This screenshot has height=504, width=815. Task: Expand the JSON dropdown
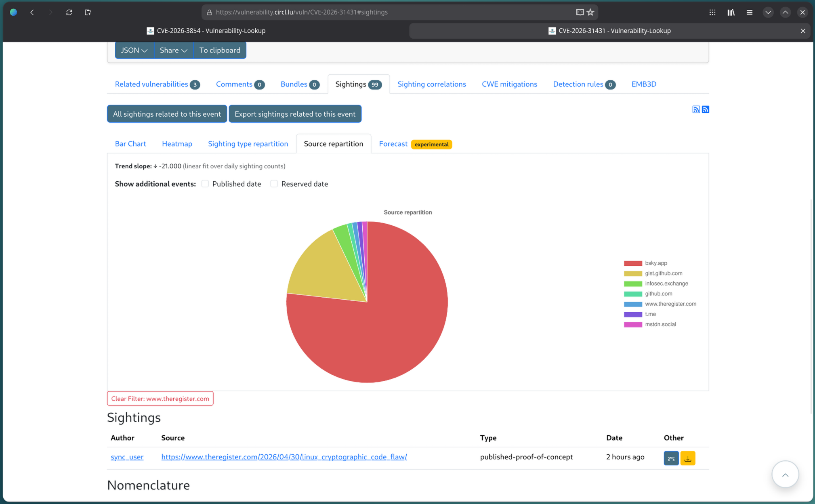134,50
